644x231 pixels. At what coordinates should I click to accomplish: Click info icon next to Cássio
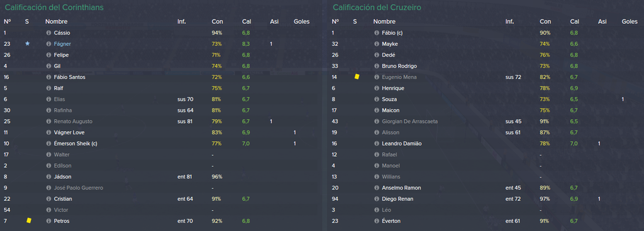48,33
